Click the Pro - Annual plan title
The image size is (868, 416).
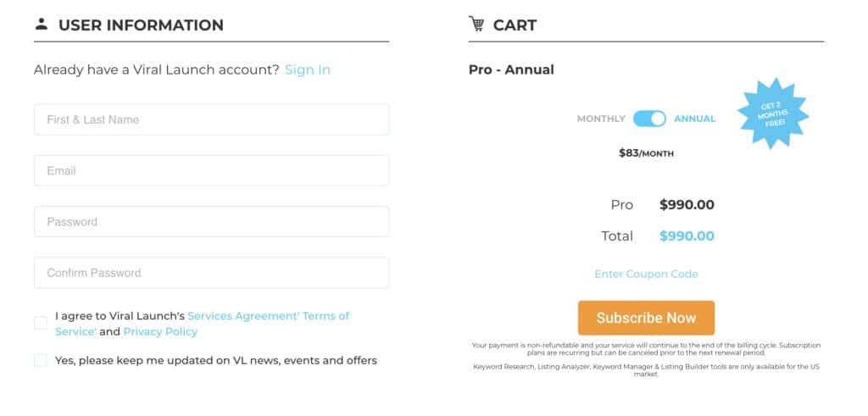pos(511,69)
